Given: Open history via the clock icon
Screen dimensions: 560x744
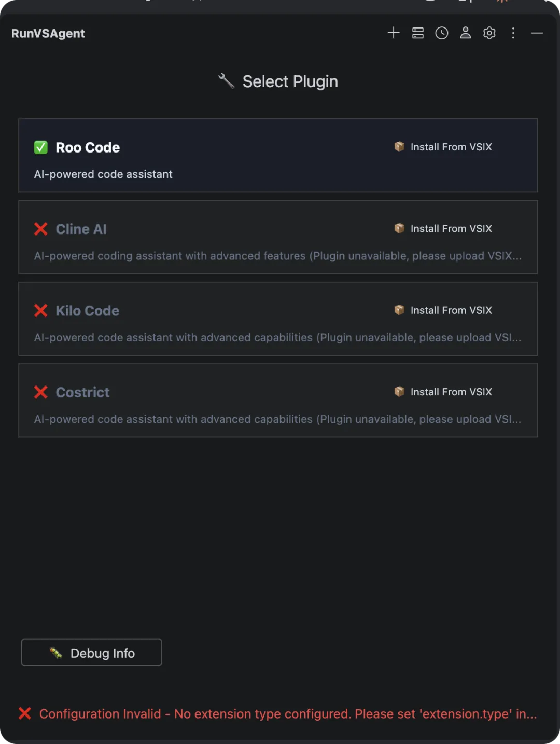Looking at the screenshot, I should (442, 33).
